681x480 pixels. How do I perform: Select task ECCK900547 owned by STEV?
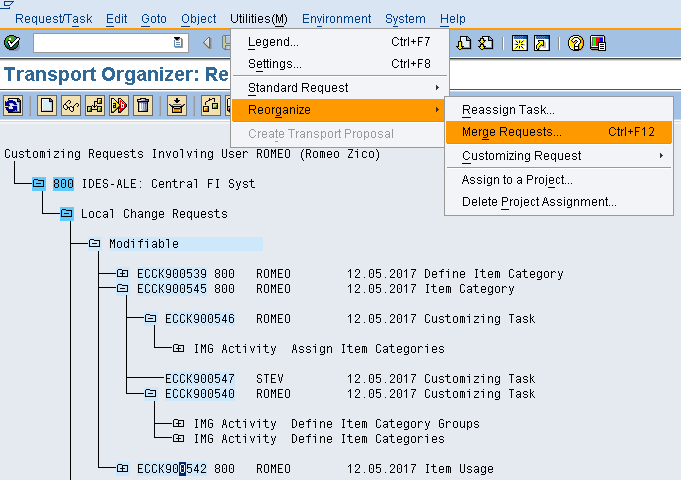tap(199, 379)
